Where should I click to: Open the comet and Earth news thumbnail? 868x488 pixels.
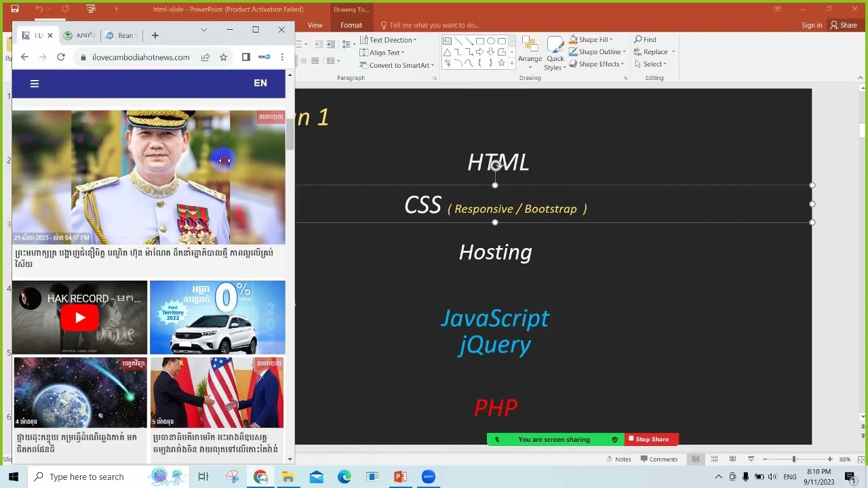tap(80, 392)
